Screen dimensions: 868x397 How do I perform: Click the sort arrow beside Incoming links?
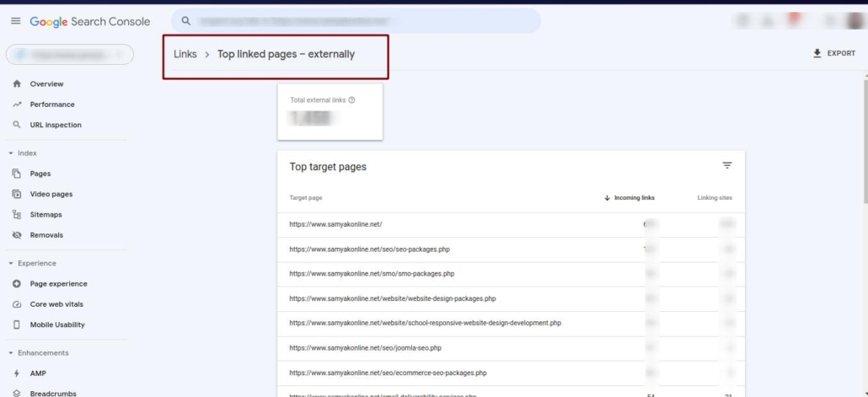point(607,198)
